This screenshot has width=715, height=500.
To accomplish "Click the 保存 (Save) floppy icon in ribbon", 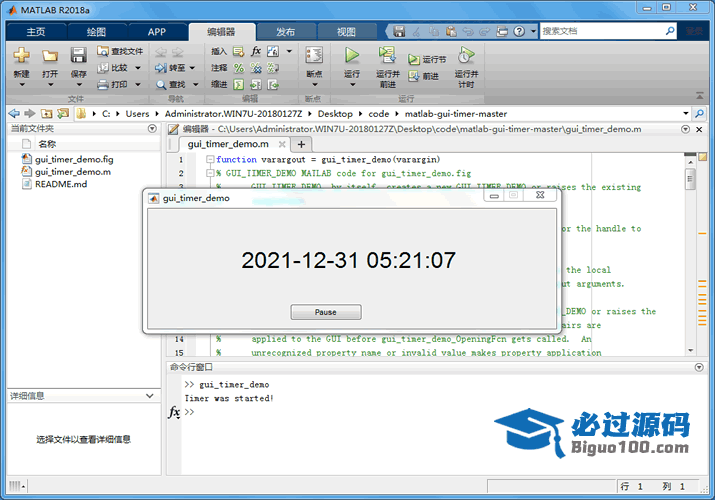I will click(x=78, y=56).
